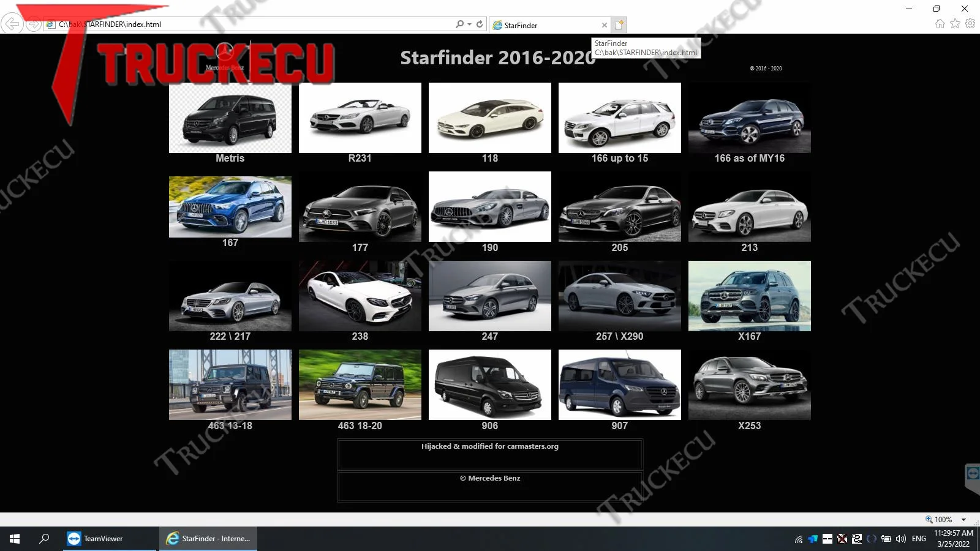980x551 pixels.
Task: Open the browser Home page icon
Action: click(x=940, y=24)
